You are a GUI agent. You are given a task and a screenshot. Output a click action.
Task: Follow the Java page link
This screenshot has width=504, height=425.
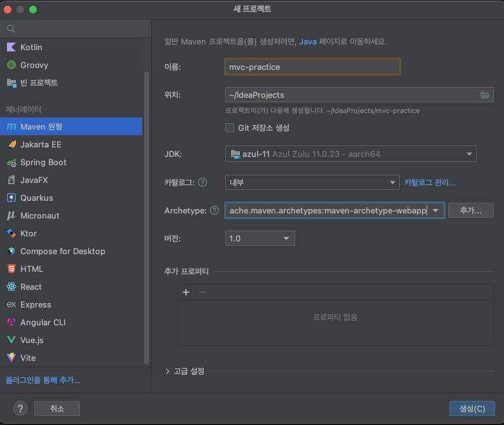[308, 41]
